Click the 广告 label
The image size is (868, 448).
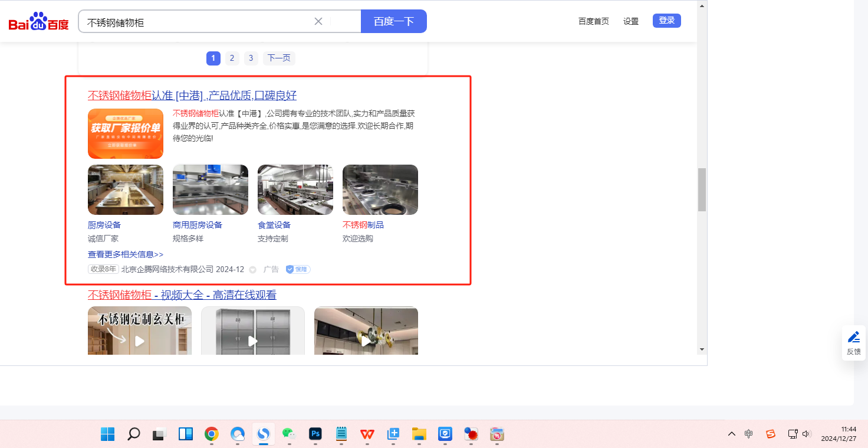271,269
